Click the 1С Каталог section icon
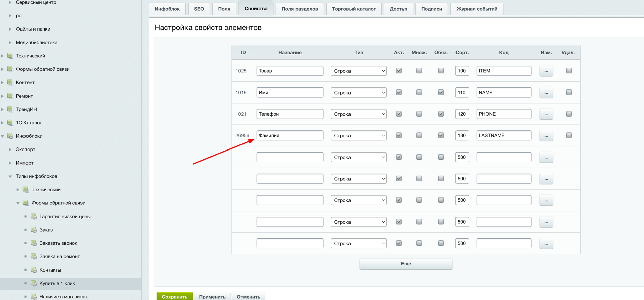The image size is (644, 300). (10, 123)
